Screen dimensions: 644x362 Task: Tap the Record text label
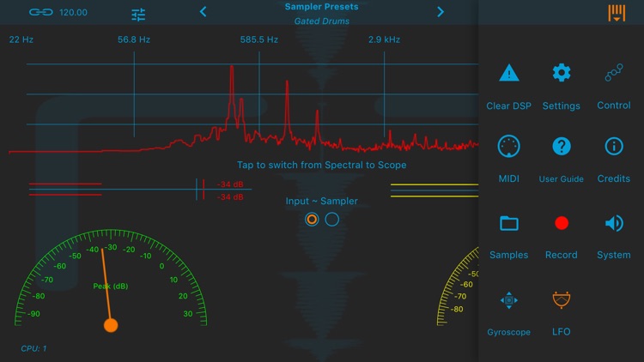[x=562, y=255]
